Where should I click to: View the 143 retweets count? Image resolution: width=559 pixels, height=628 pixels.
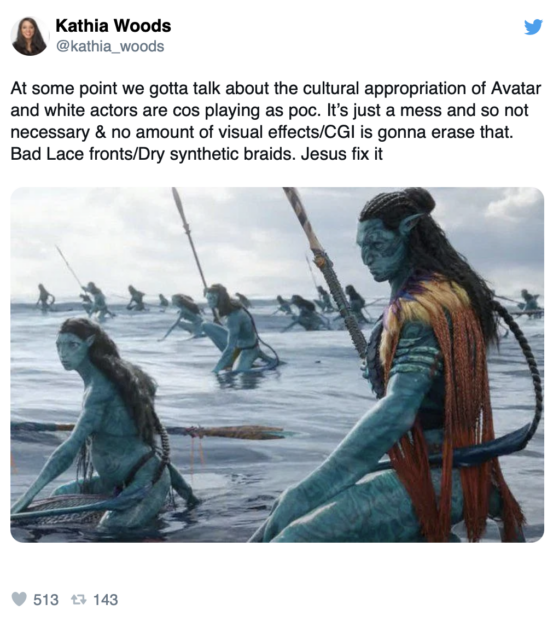coord(105,600)
